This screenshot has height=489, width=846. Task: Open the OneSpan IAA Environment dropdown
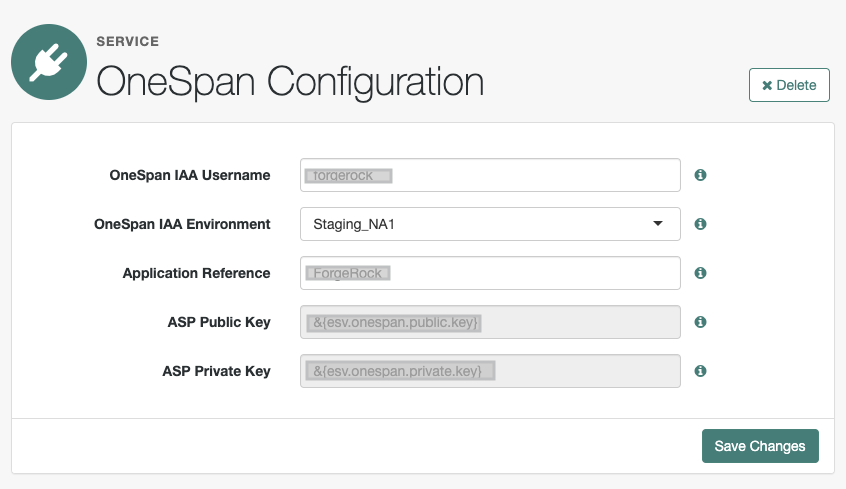490,224
